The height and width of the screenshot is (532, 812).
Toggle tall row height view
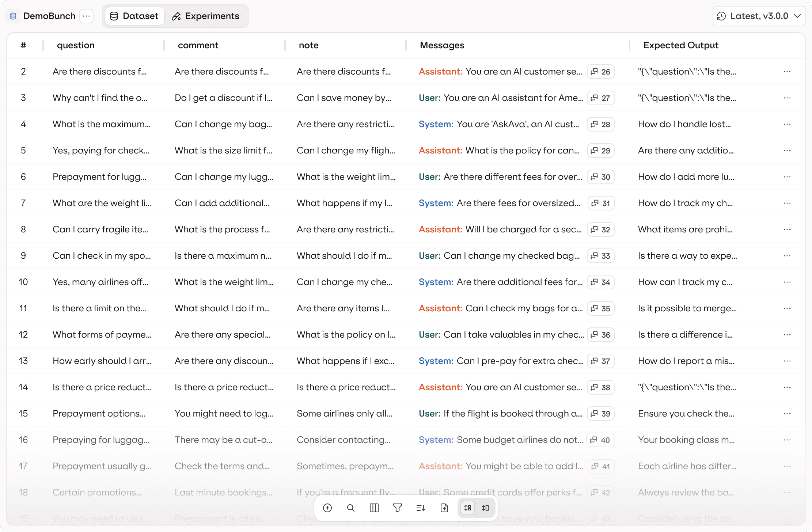tap(485, 508)
